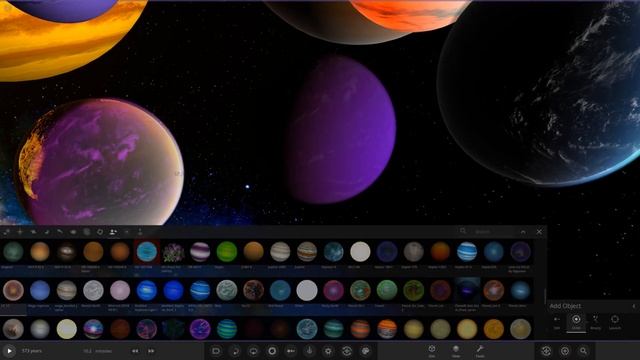Viewport: 640px width, 360px height.
Task: Pick the purple flower-cluster object thumbnail
Action: 173,251
